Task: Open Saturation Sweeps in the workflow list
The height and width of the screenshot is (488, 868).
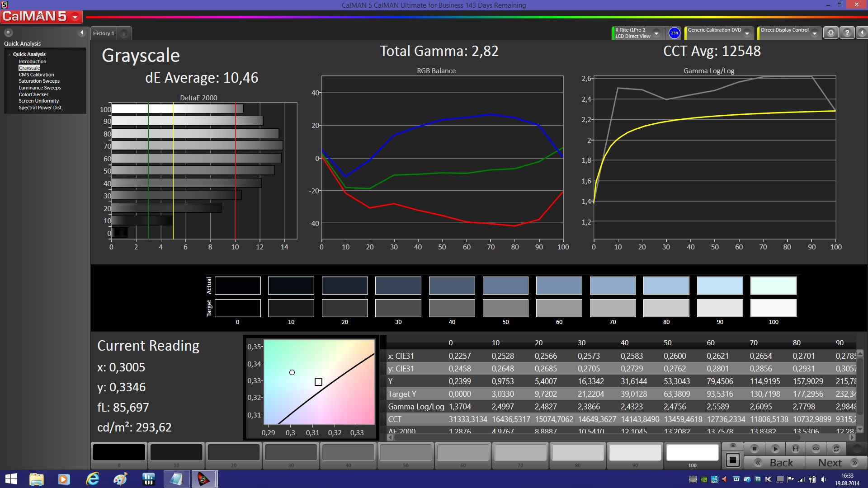Action: click(39, 81)
